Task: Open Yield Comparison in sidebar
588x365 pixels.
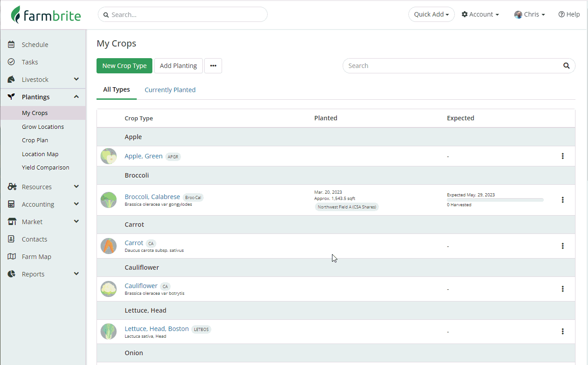Action: coord(46,167)
